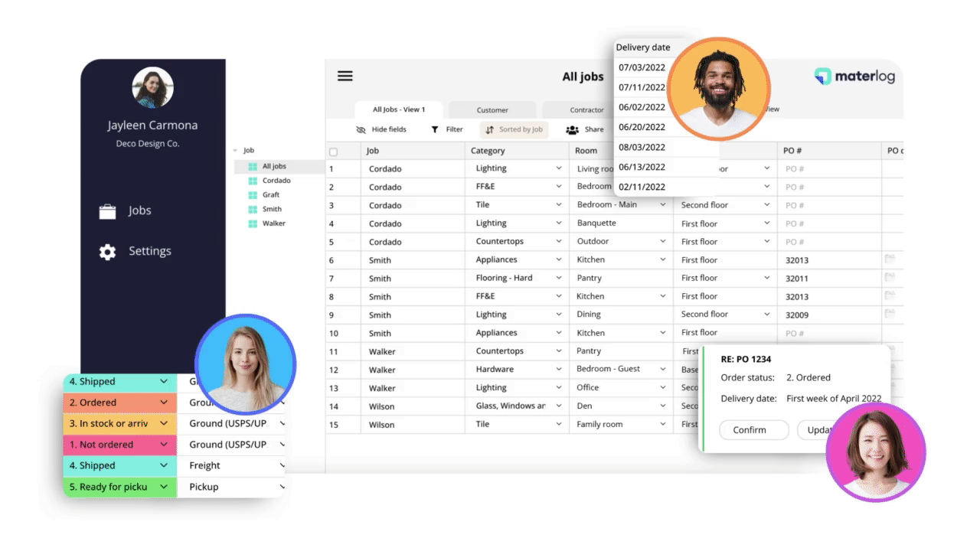
Task: Click the Materlog logo
Action: coord(854,76)
